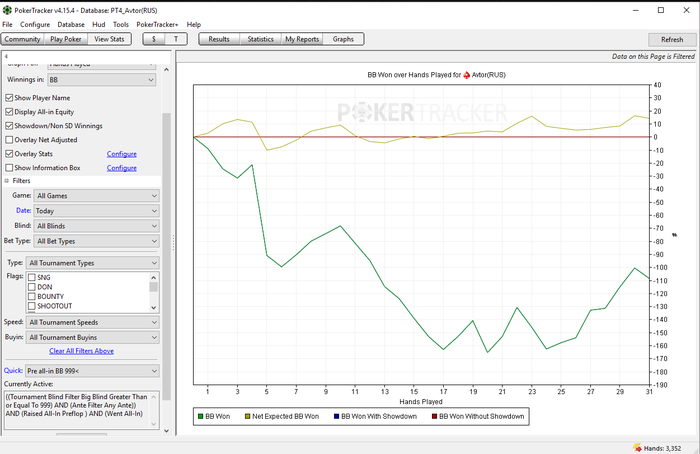The height and width of the screenshot is (454, 700).
Task: Click the PokerTracker app icon in title bar
Action: [7, 10]
